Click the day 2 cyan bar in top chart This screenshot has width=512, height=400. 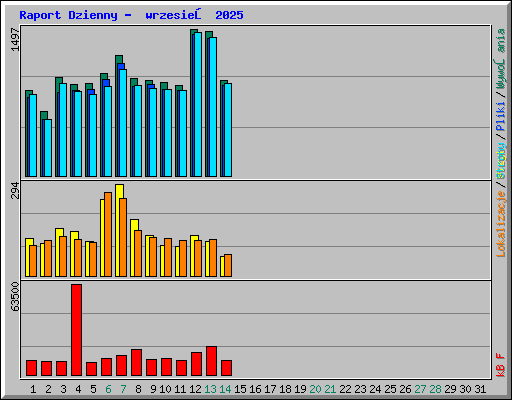48,148
